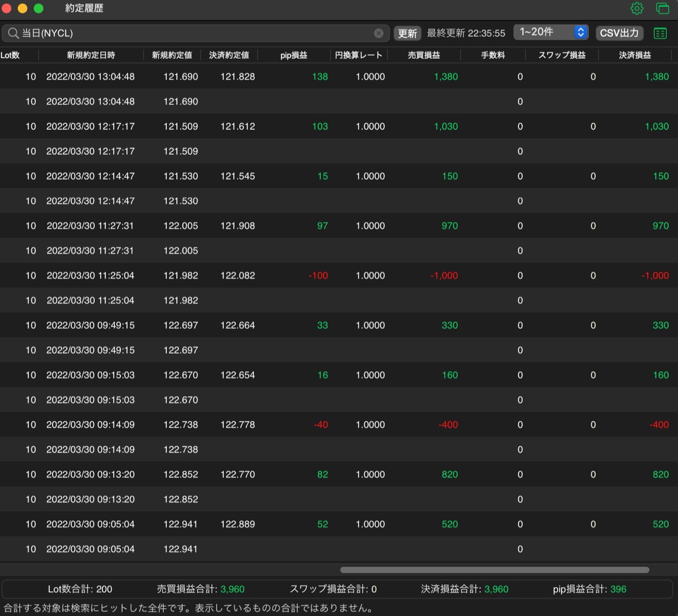Viewport: 678px width, 616px height.
Task: Click the closing price cell 122.082
Action: click(x=238, y=275)
